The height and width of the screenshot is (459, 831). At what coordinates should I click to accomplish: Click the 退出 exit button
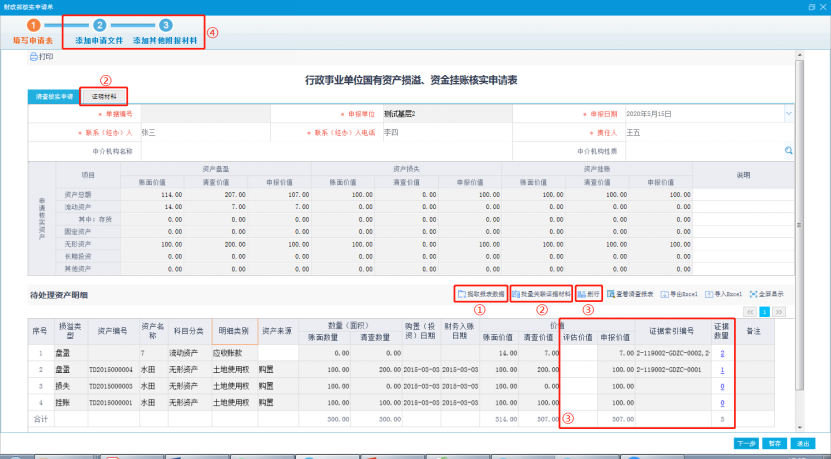click(800, 442)
